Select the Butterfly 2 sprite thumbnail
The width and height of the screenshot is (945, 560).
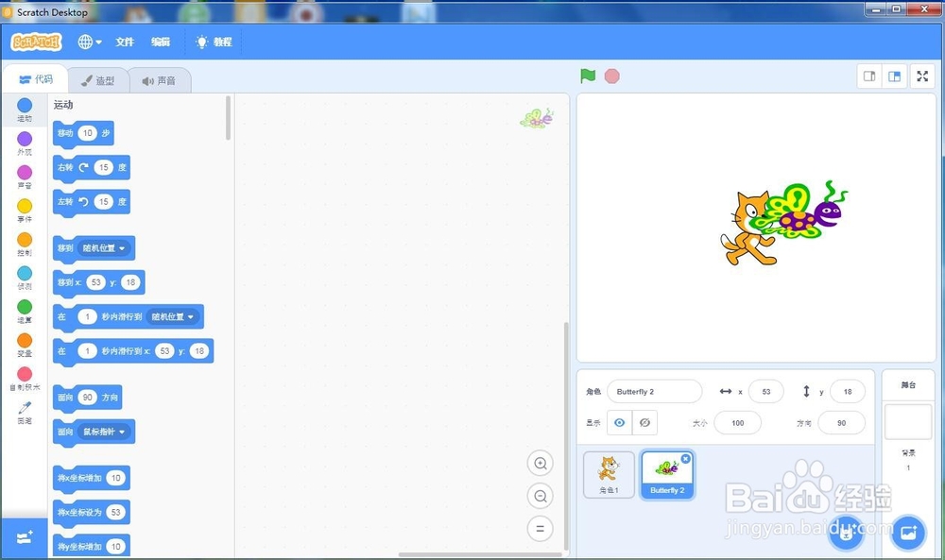[x=667, y=474]
